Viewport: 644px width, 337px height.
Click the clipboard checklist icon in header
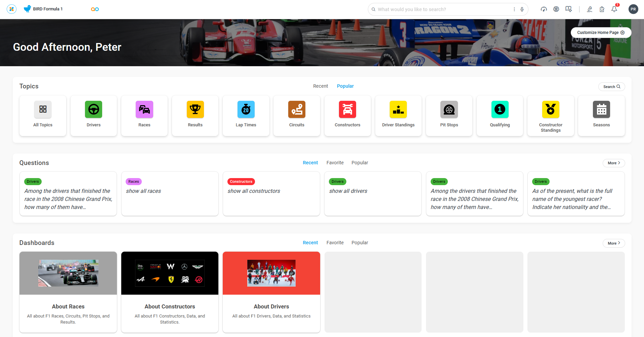pos(602,9)
